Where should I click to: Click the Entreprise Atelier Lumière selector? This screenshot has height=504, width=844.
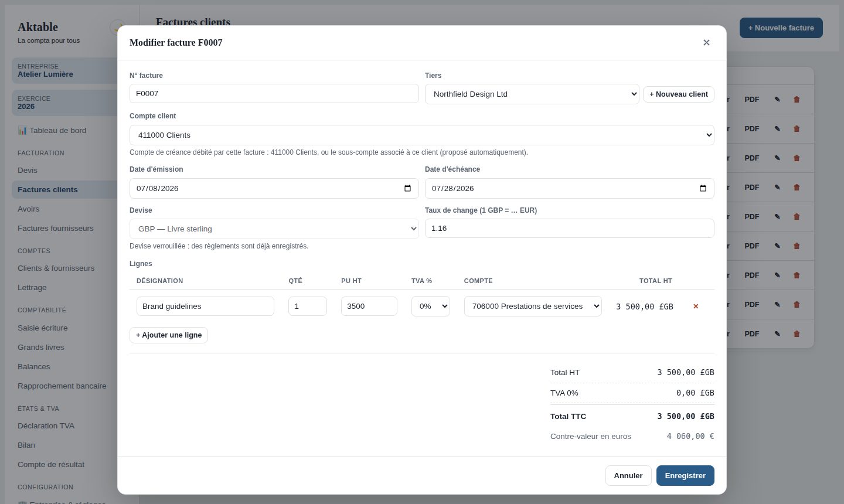click(64, 70)
